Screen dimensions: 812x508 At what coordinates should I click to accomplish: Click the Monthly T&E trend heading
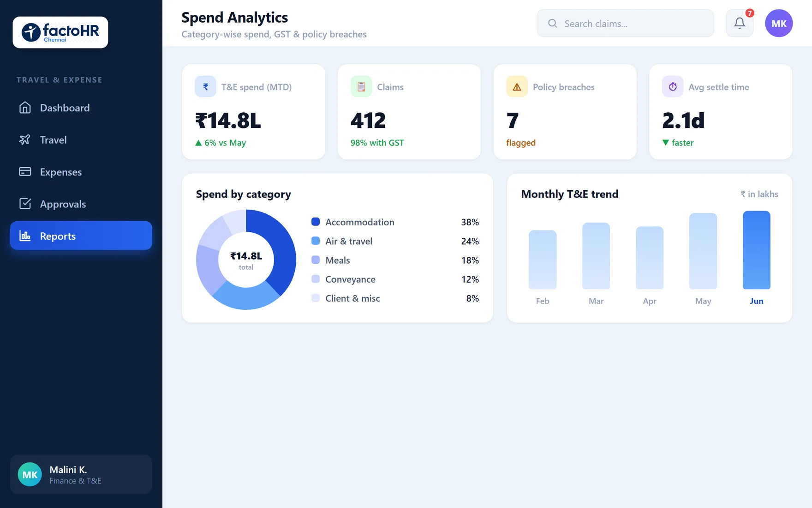click(570, 194)
